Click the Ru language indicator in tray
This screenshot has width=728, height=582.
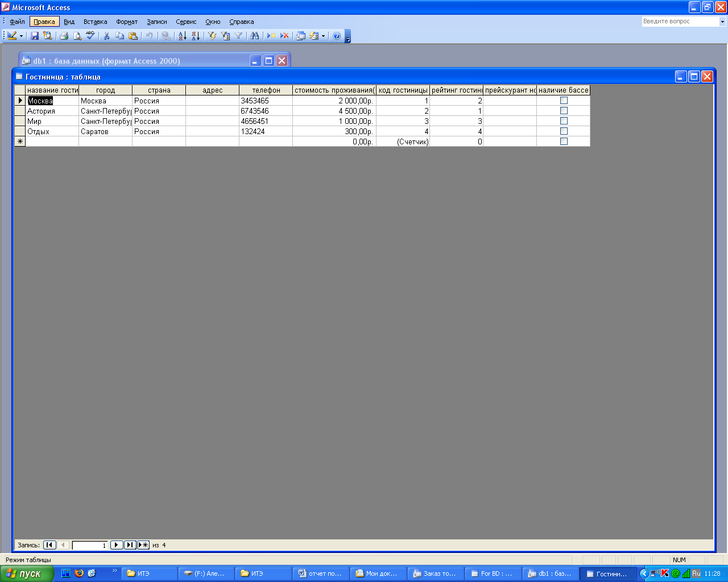(x=696, y=573)
